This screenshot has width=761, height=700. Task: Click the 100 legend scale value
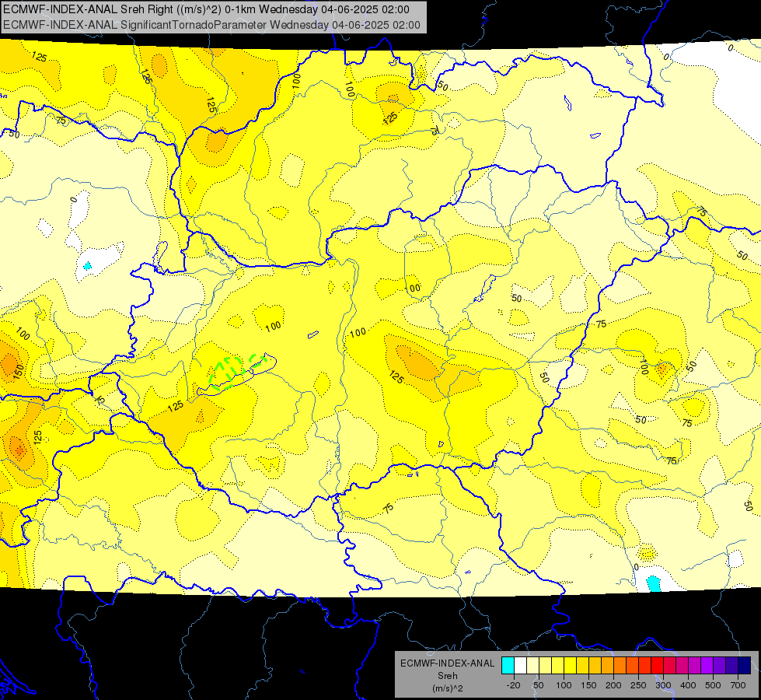[x=564, y=685]
